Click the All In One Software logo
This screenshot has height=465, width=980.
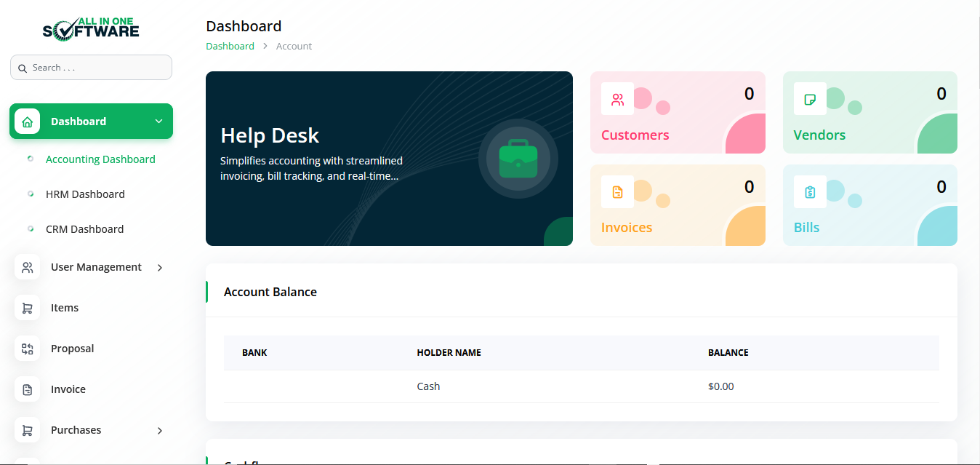pyautogui.click(x=91, y=28)
